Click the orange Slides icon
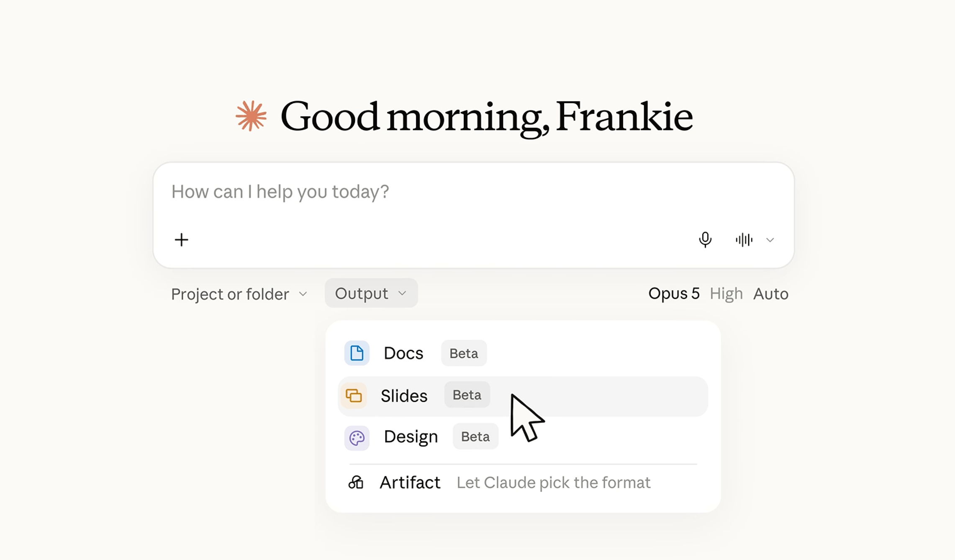The height and width of the screenshot is (560, 955). tap(354, 396)
